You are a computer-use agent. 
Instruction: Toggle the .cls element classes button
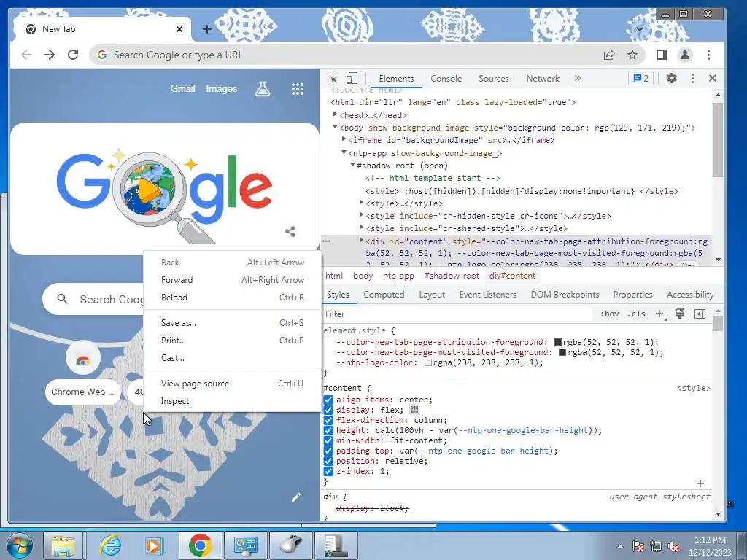636,314
